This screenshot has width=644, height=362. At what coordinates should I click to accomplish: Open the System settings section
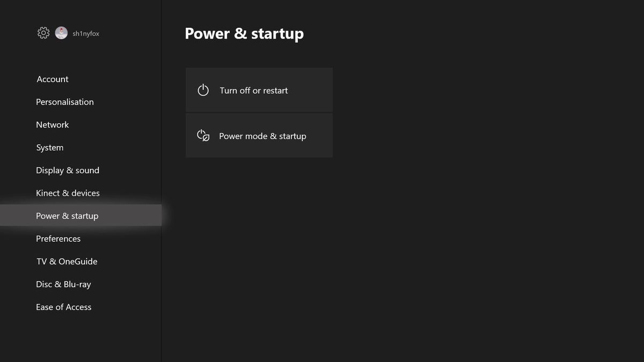pyautogui.click(x=49, y=147)
